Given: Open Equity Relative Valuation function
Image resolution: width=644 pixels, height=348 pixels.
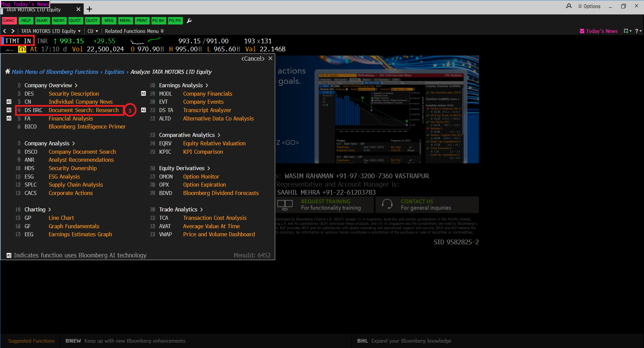Looking at the screenshot, I should [x=214, y=143].
